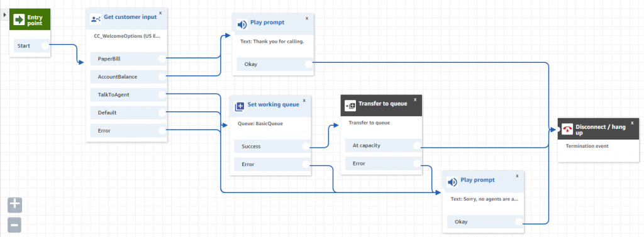Open the Get customer input title link
The height and width of the screenshot is (237, 644).
tap(130, 17)
